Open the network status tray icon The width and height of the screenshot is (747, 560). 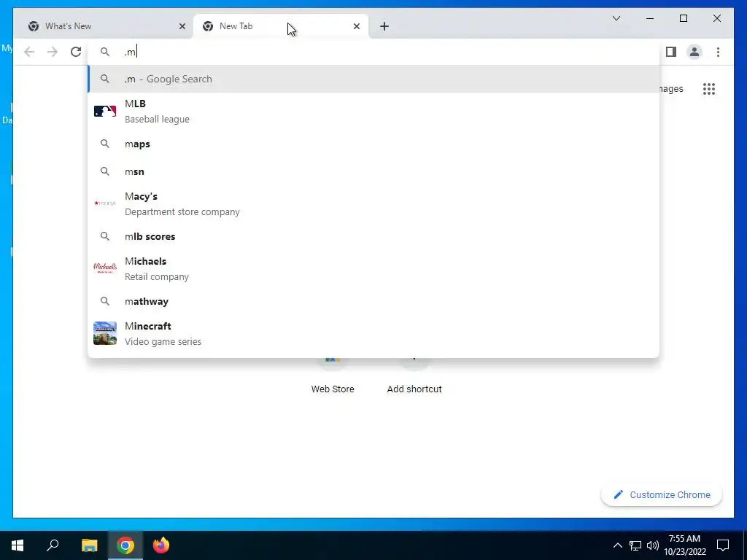[x=635, y=545]
